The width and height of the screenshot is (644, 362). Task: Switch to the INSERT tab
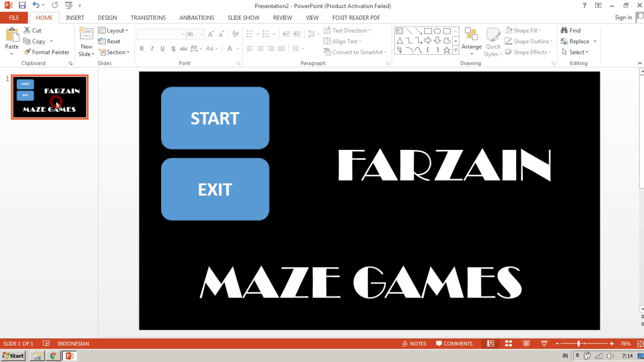(x=75, y=18)
